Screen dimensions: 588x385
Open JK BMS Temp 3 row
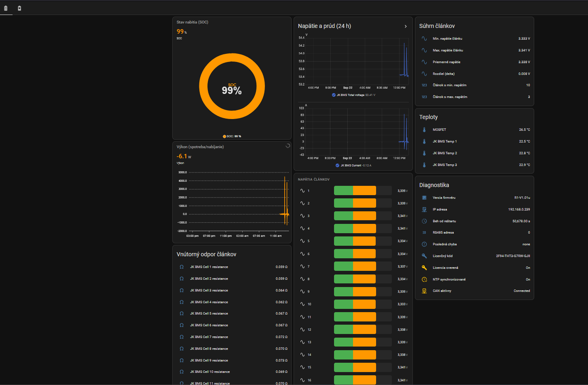click(x=475, y=165)
